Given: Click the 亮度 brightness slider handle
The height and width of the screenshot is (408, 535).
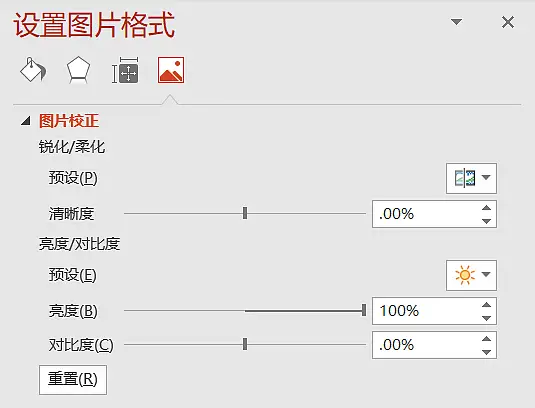Looking at the screenshot, I should (x=364, y=310).
